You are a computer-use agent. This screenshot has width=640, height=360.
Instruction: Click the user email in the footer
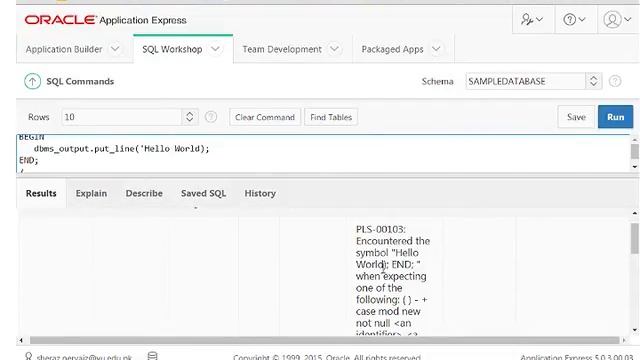(x=84, y=357)
